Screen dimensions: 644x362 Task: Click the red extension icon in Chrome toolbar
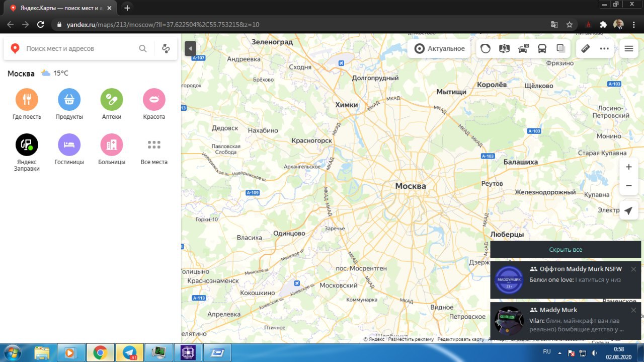[589, 24]
